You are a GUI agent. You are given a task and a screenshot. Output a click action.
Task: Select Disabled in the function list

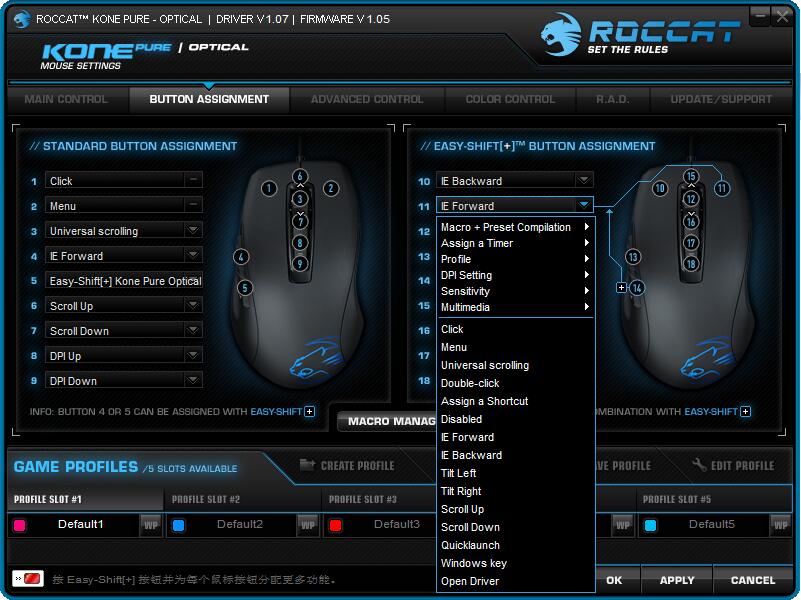(515, 419)
